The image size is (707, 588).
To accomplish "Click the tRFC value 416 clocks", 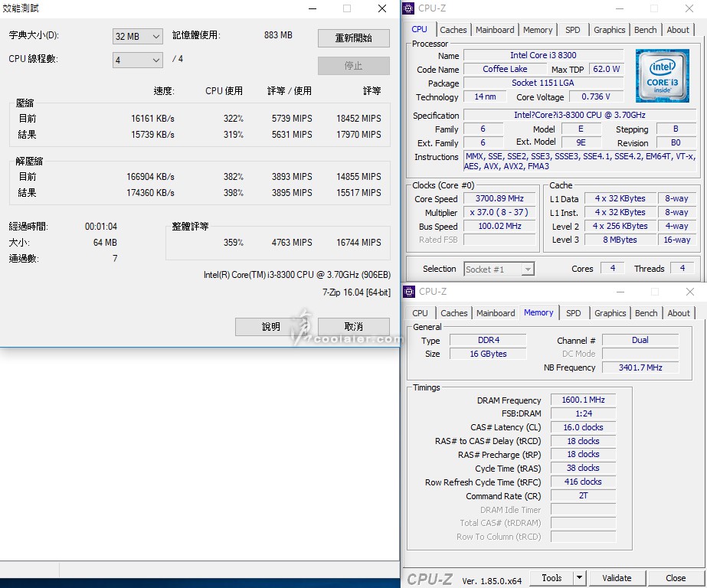I will click(x=583, y=482).
